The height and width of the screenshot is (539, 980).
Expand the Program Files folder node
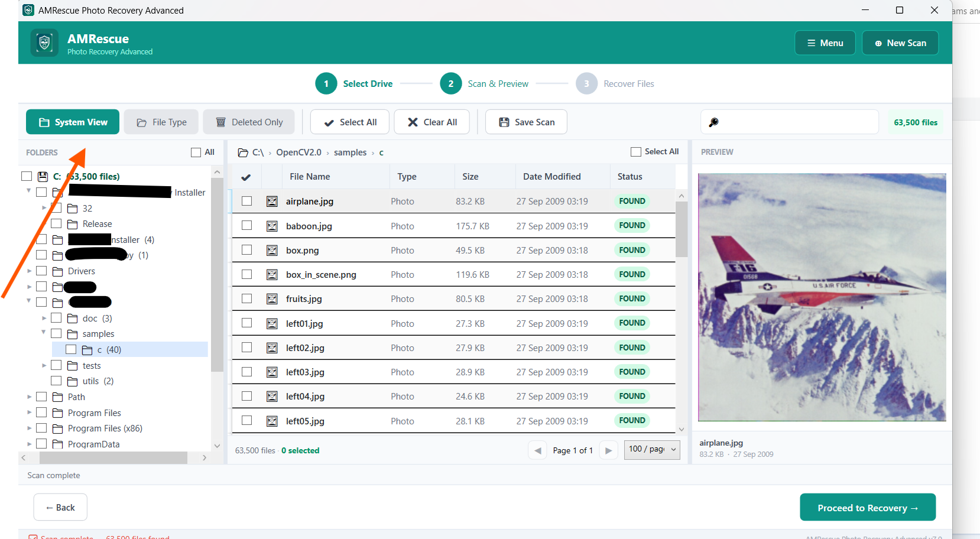click(x=29, y=412)
